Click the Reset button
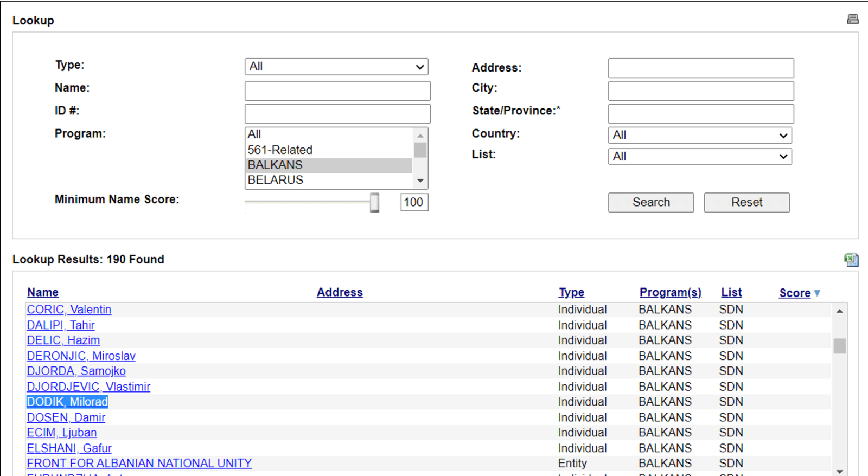 (747, 202)
